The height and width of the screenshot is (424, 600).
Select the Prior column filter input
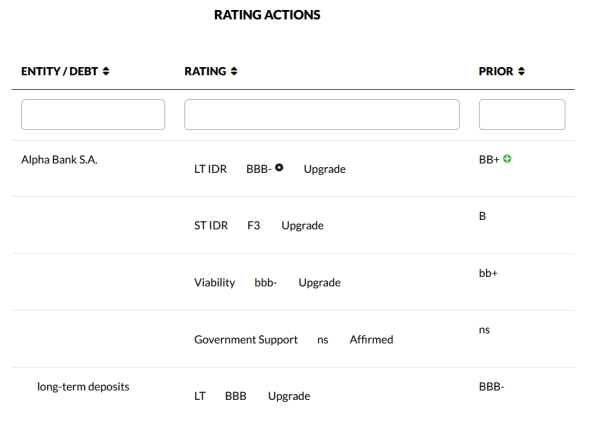coord(521,114)
